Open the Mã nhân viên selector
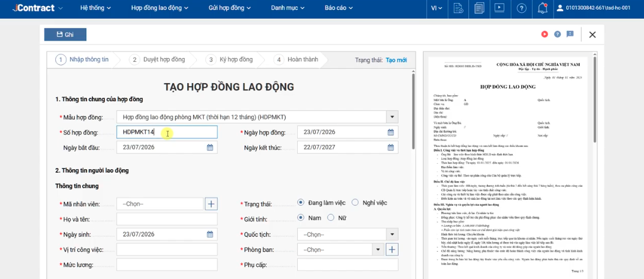 (160, 204)
